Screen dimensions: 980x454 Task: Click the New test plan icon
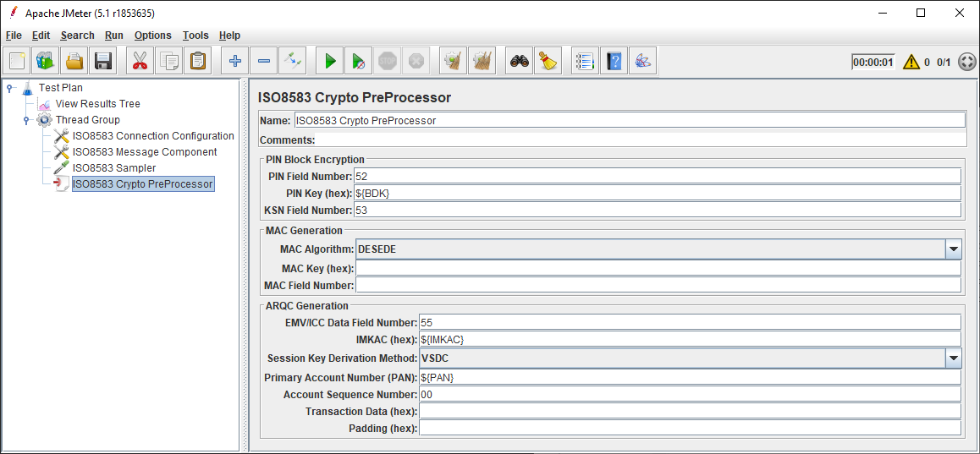tap(17, 61)
